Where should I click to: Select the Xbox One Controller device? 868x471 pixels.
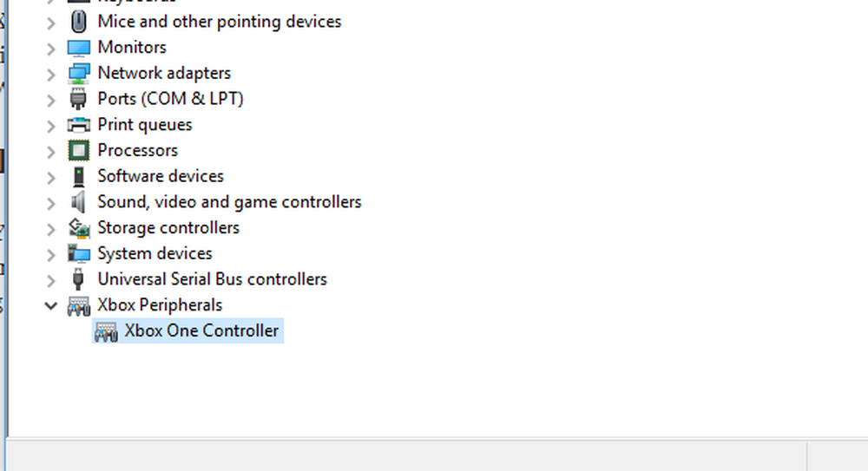(201, 331)
